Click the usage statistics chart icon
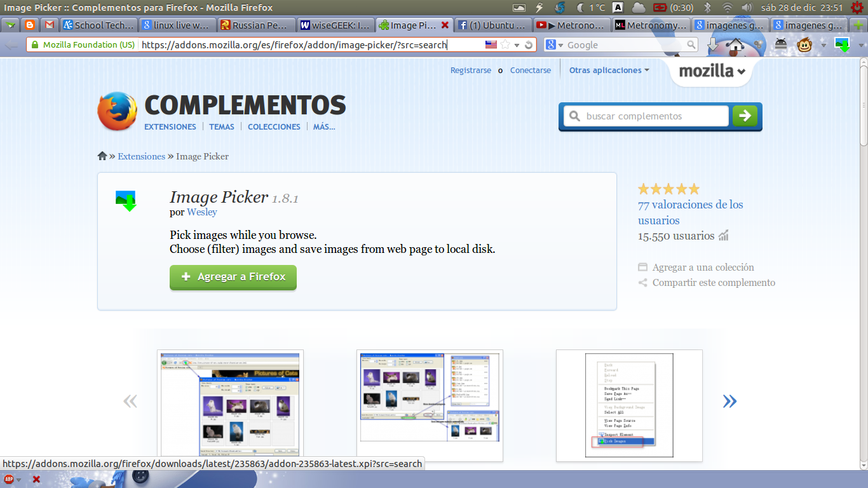868x488 pixels. point(723,236)
